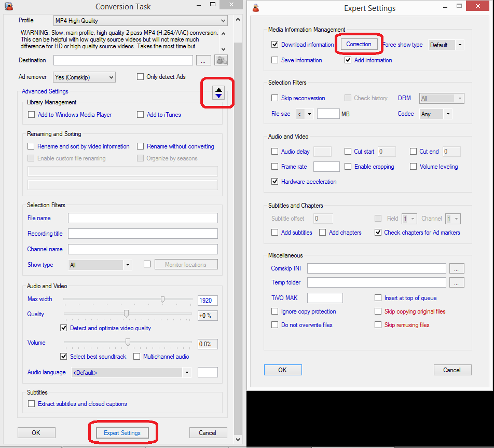Screen dimensions: 494x448
Task: Toggle the Advanced Settings up/down arrow icon
Action: coord(218,93)
